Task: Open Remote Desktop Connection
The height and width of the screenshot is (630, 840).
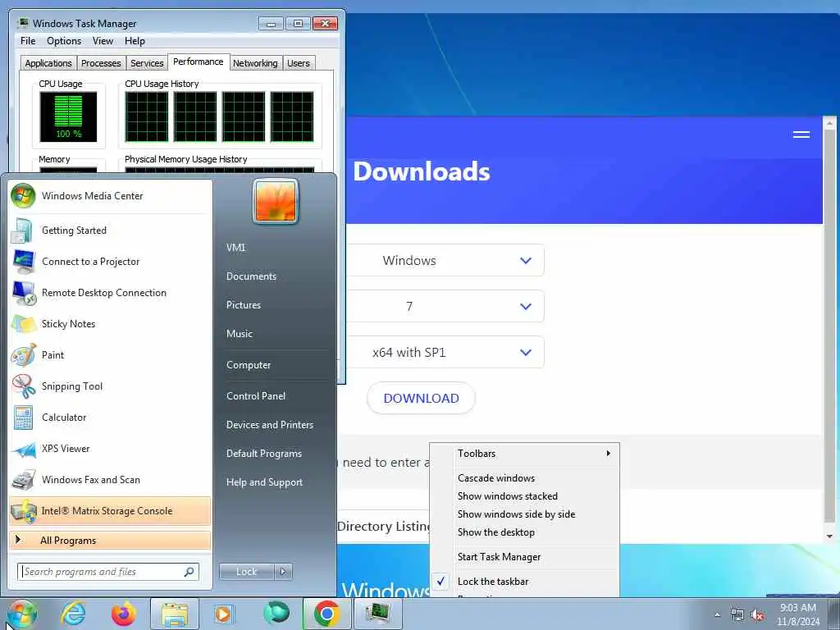Action: tap(110, 293)
